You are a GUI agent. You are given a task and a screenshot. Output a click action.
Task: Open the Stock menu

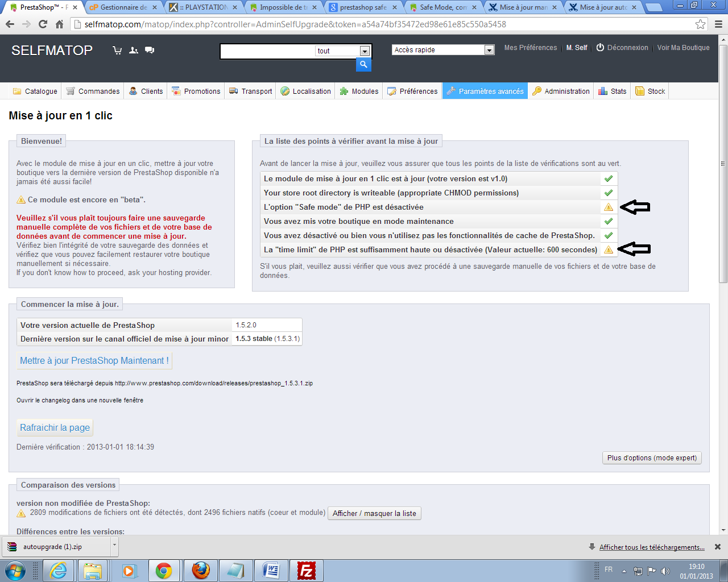650,91
